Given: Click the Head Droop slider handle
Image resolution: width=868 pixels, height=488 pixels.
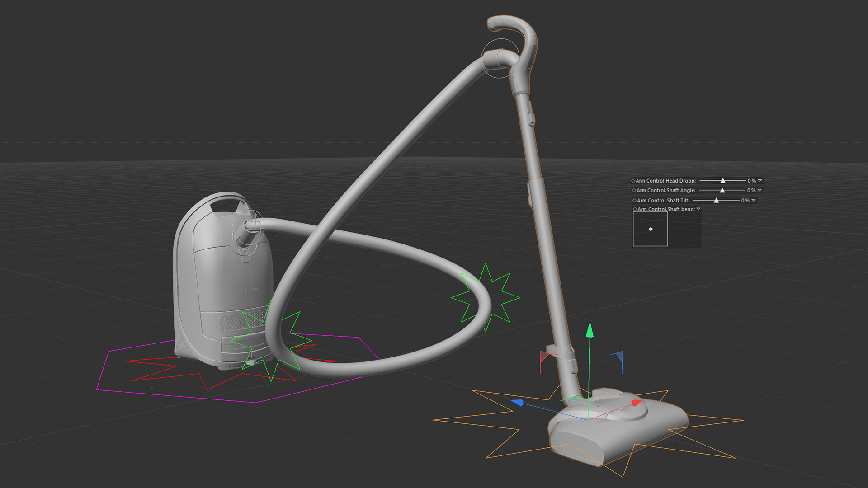Looking at the screenshot, I should click(x=722, y=181).
